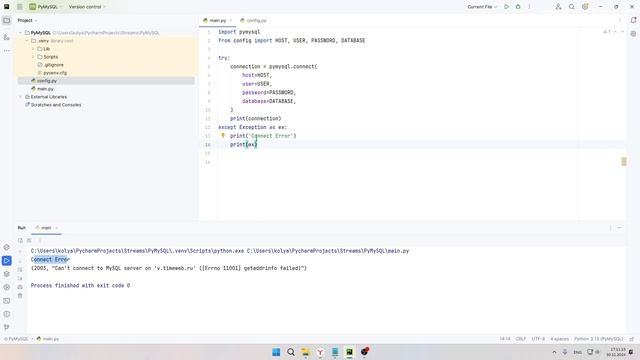Open the Problems tool window icon
The height and width of the screenshot is (360, 640).
pos(7,314)
